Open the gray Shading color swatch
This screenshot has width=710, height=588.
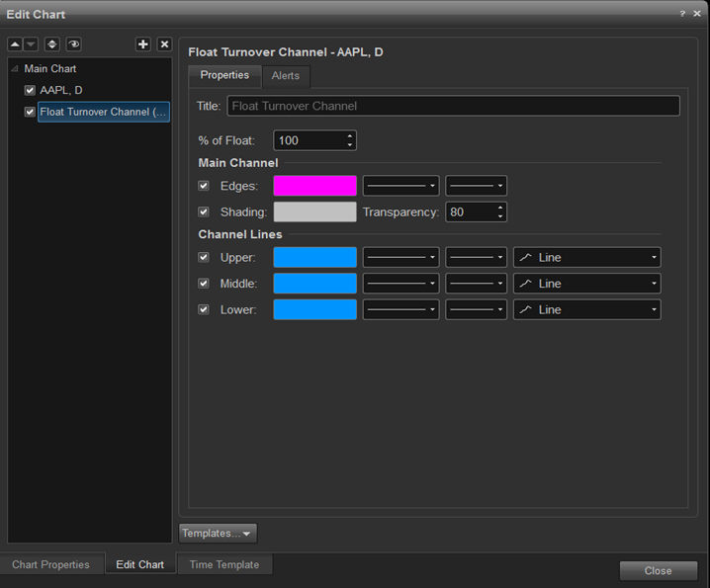point(314,211)
